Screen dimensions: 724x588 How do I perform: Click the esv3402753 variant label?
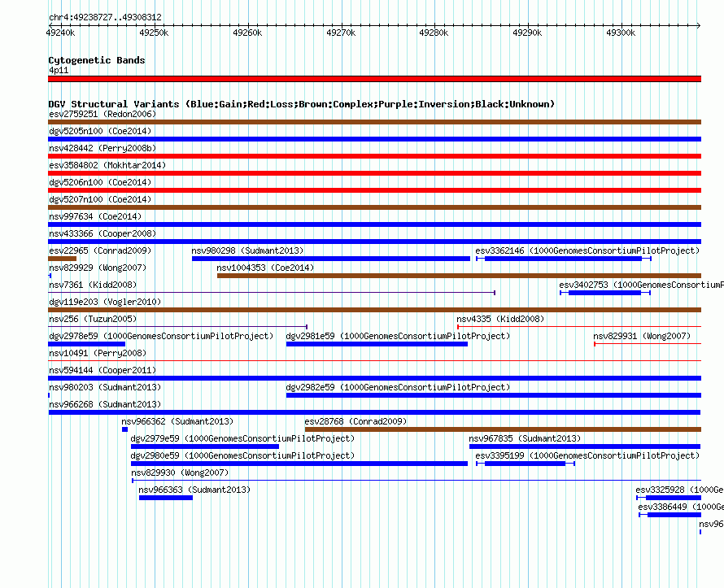641,285
